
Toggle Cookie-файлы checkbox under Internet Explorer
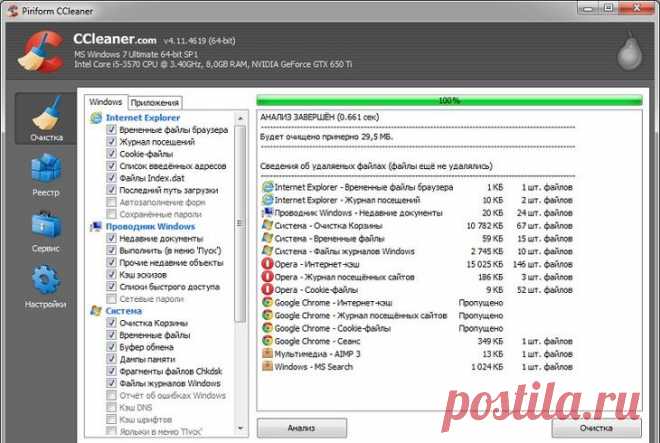(111, 154)
